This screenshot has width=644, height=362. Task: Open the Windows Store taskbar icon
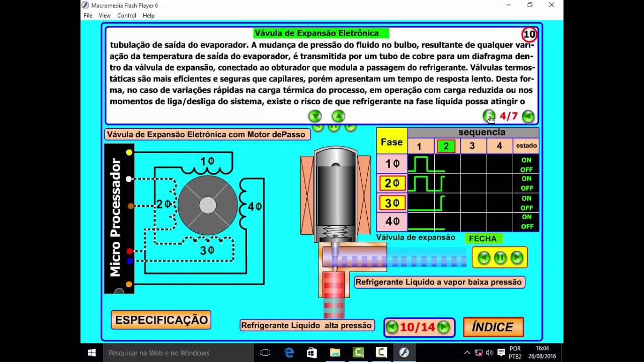point(312,352)
